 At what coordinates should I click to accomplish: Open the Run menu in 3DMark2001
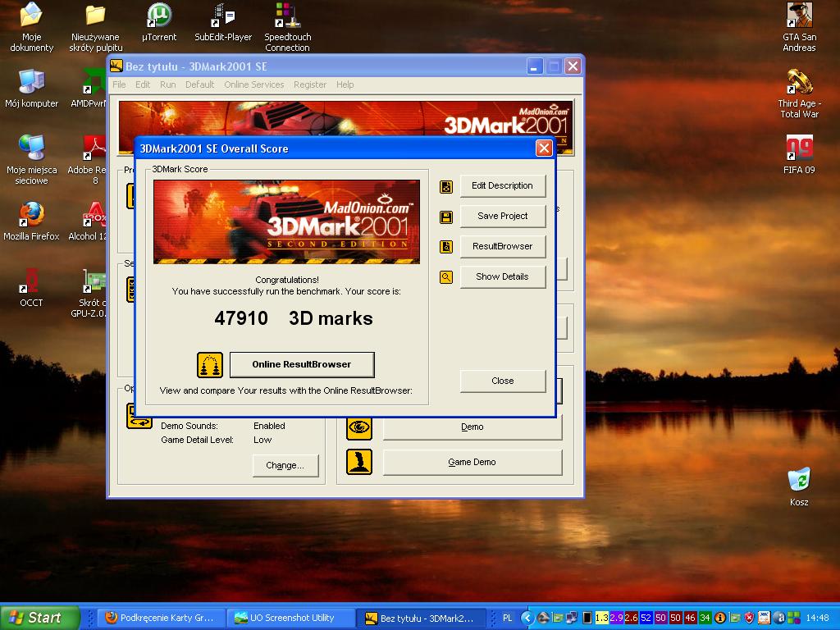click(x=167, y=84)
